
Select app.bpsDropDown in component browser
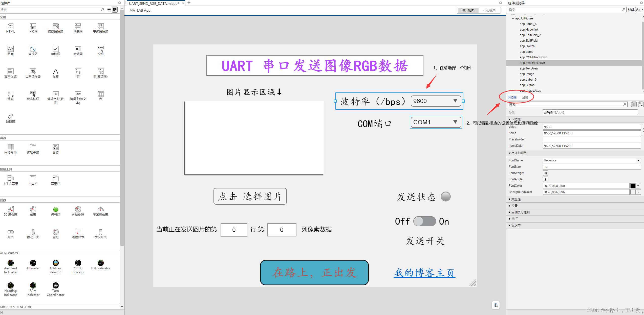(532, 63)
